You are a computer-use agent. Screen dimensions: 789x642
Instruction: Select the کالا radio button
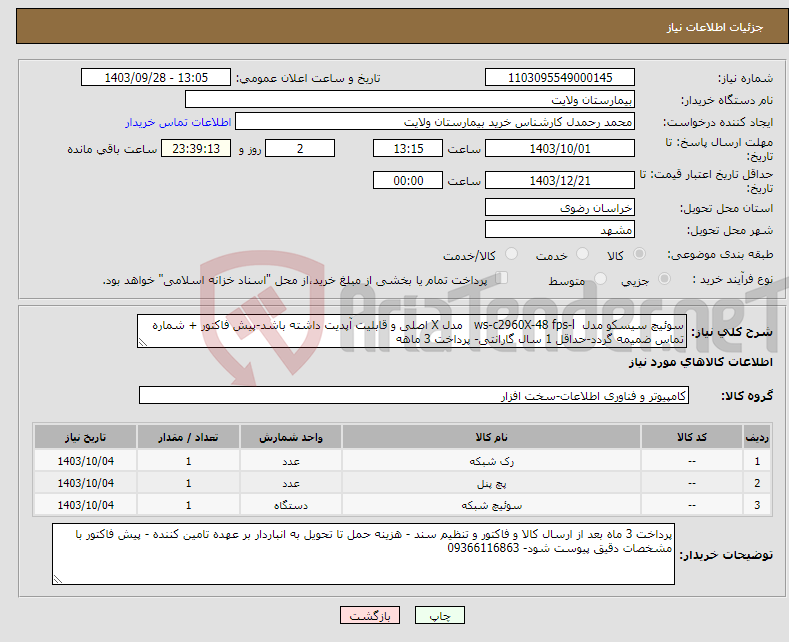tap(639, 254)
